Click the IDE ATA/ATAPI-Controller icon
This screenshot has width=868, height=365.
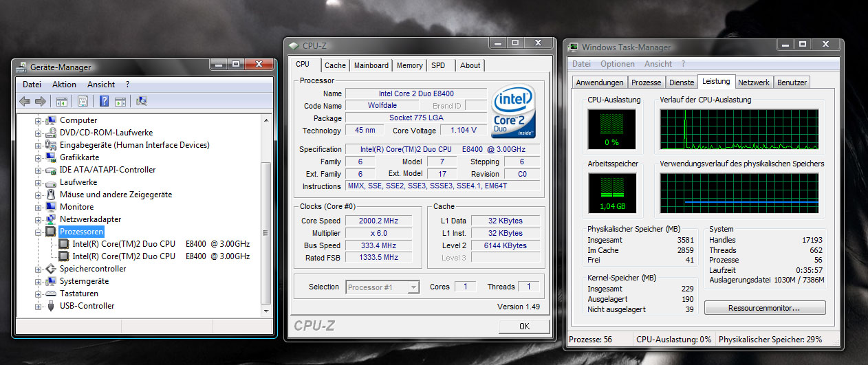51,170
